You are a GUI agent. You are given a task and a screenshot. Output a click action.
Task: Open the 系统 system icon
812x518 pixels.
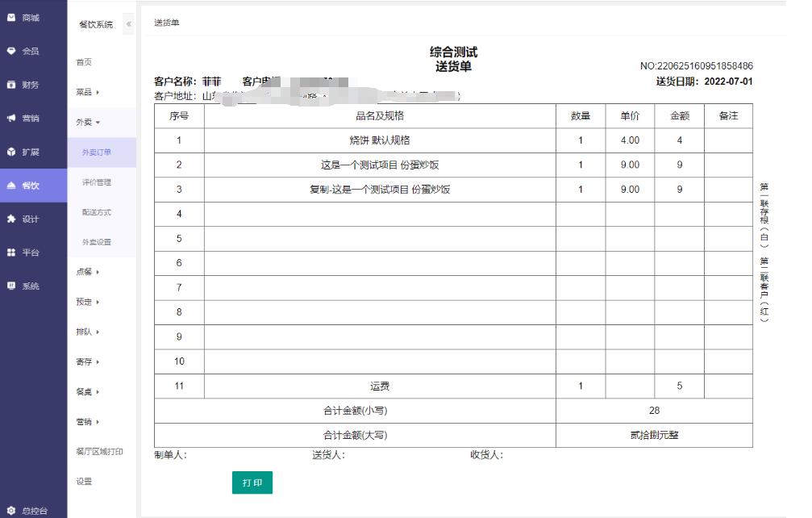[x=12, y=286]
